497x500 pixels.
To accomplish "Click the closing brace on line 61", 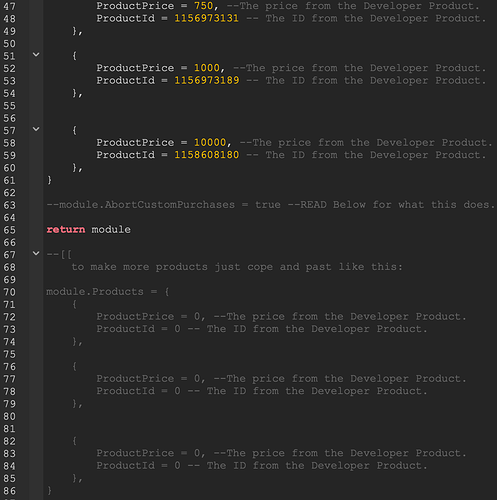I will pyautogui.click(x=49, y=180).
